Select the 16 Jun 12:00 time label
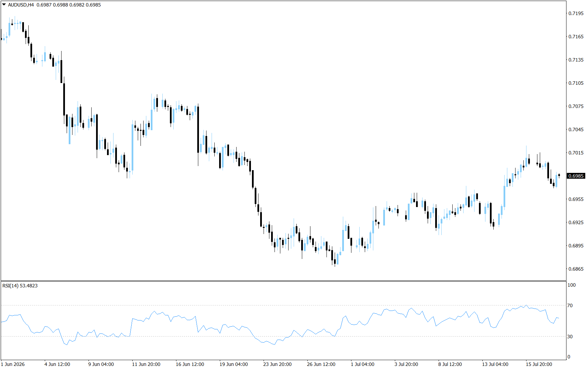 click(190, 364)
